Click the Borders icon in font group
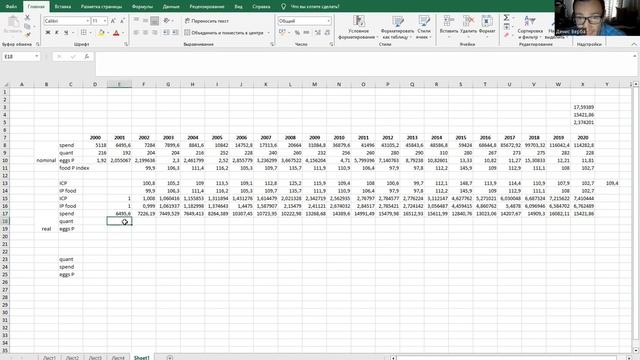Viewport: 640px width, 360px height. (x=83, y=33)
